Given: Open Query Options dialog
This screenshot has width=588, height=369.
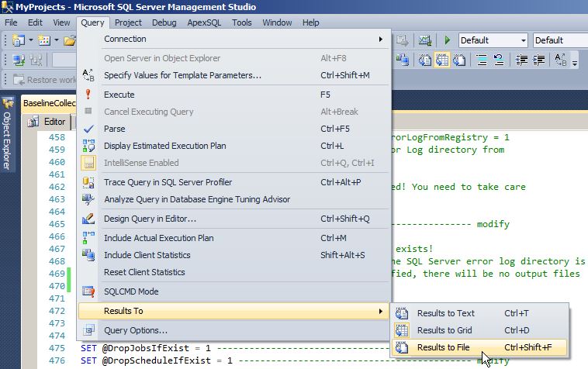Looking at the screenshot, I should pyautogui.click(x=234, y=330).
